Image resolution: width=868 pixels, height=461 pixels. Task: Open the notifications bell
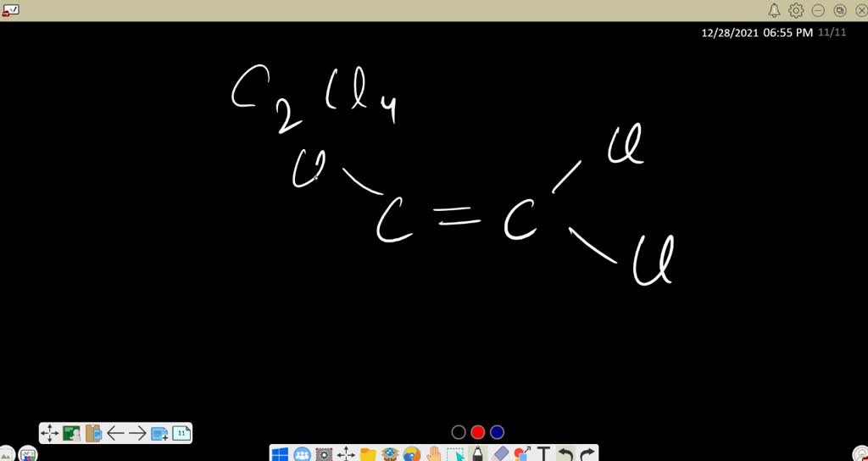[775, 10]
